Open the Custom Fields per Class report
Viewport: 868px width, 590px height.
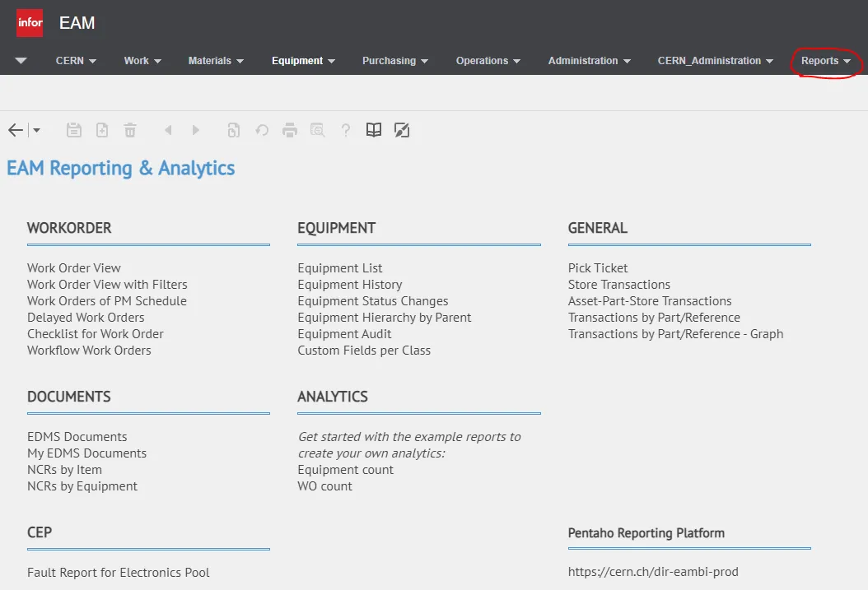(x=364, y=351)
